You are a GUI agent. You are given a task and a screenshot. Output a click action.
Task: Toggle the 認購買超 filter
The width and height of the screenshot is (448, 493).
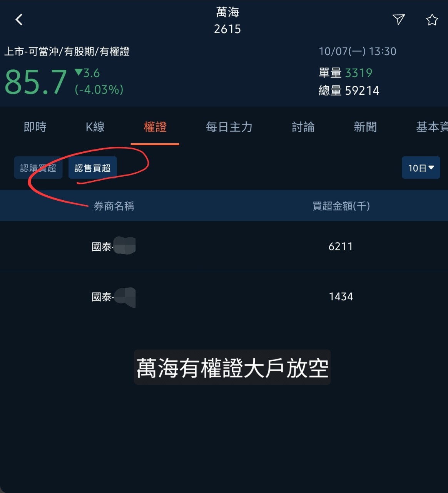(x=38, y=168)
